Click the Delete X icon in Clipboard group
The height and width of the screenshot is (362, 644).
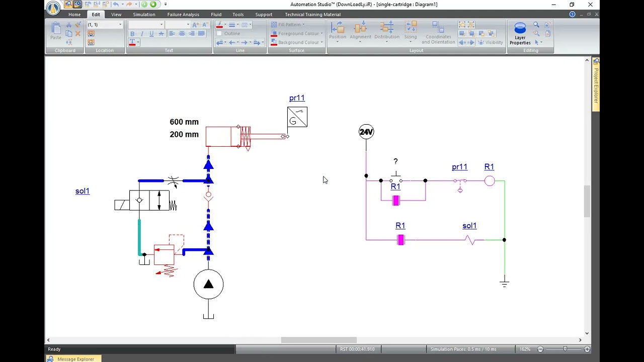78,34
